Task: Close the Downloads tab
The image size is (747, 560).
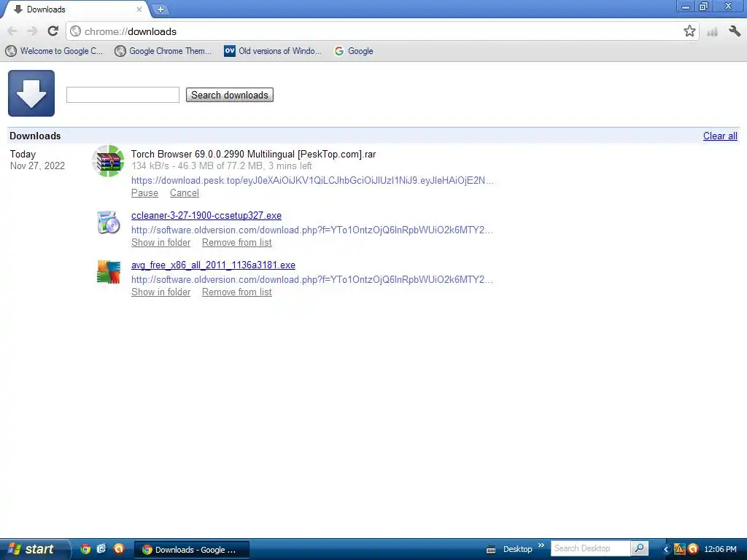Action: (139, 9)
